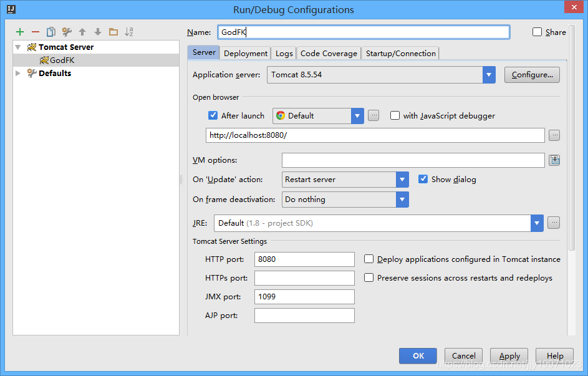Click the settings panel vertical scrollbar
This screenshot has height=376, width=588.
pos(572,138)
